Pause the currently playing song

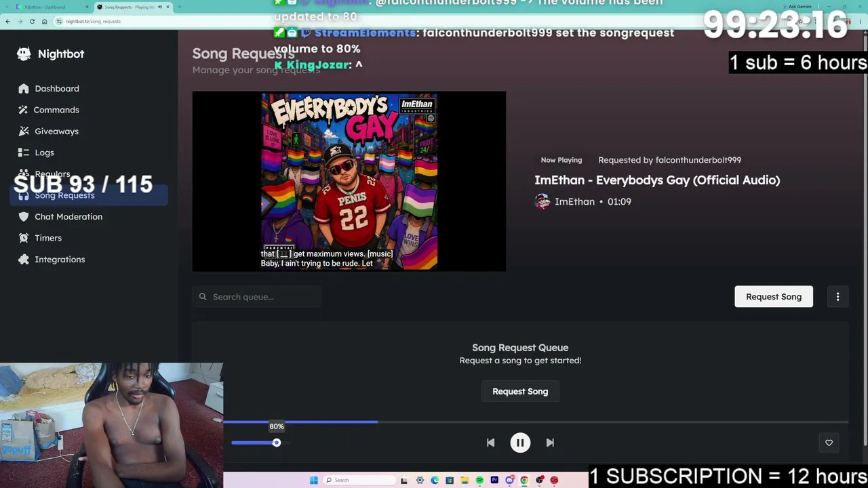(520, 443)
